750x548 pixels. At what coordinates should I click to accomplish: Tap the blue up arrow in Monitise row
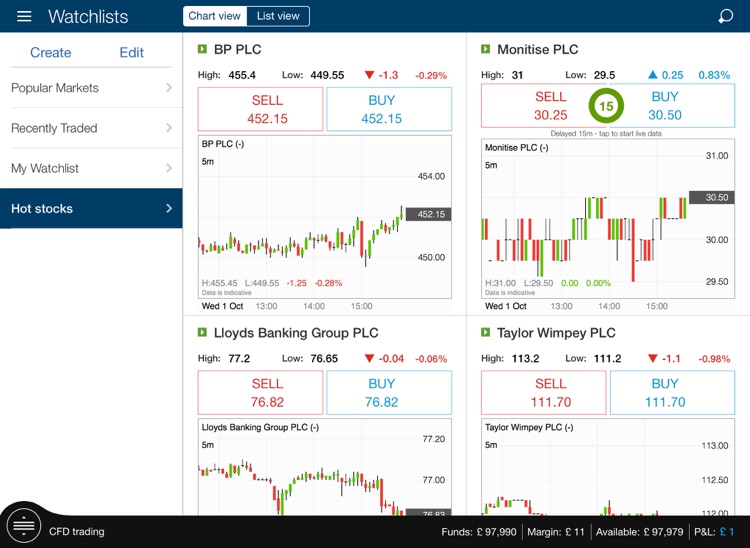point(652,75)
